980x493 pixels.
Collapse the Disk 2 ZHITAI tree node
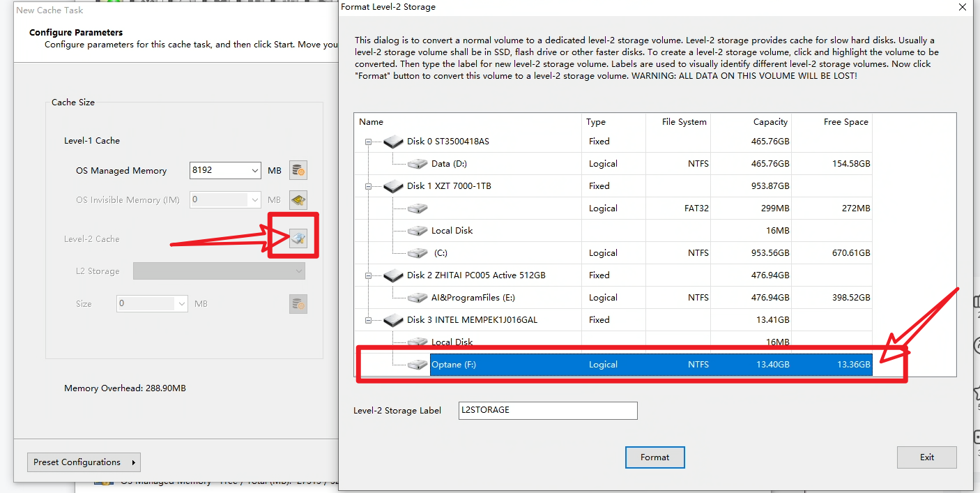368,275
